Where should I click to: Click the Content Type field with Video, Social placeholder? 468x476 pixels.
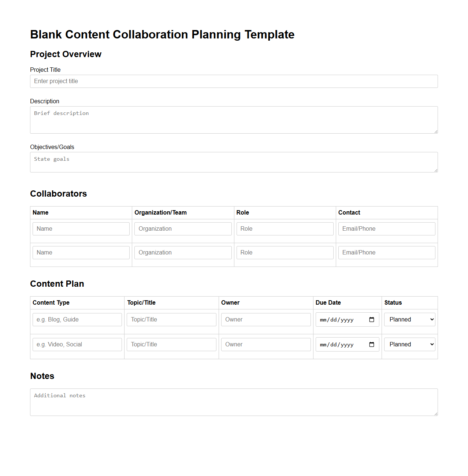77,344
